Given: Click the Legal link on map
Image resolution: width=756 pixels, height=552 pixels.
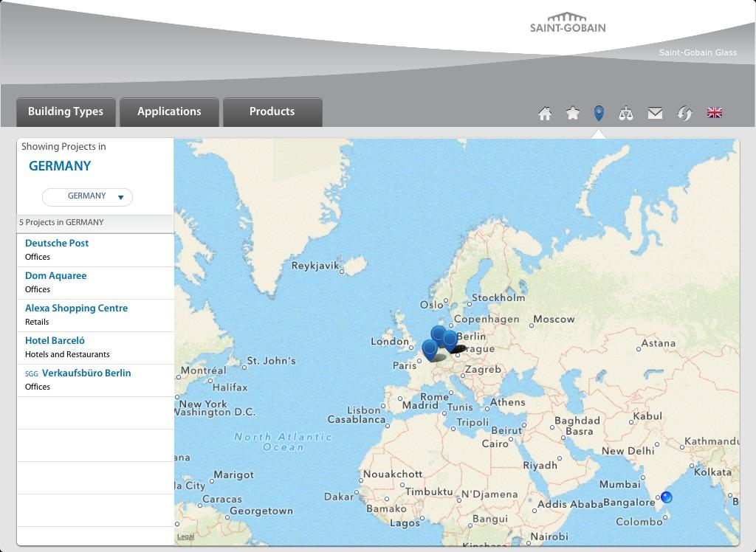Looking at the screenshot, I should pos(185,537).
